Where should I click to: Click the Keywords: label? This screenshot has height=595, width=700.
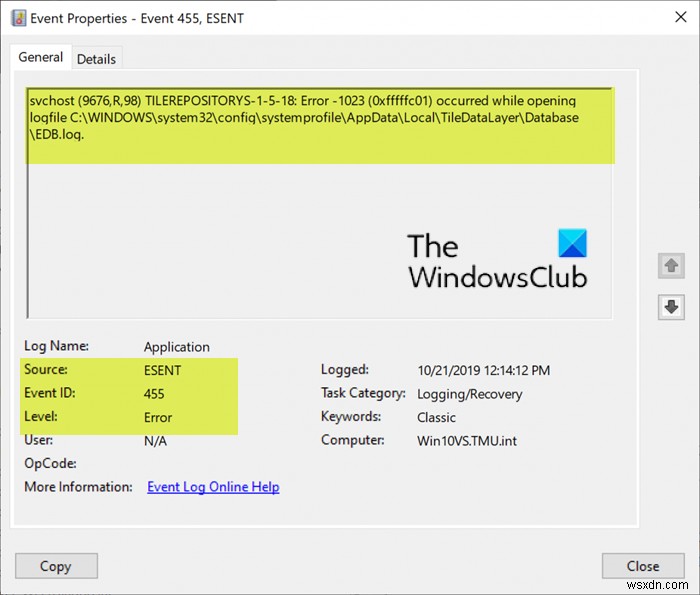pyautogui.click(x=351, y=416)
